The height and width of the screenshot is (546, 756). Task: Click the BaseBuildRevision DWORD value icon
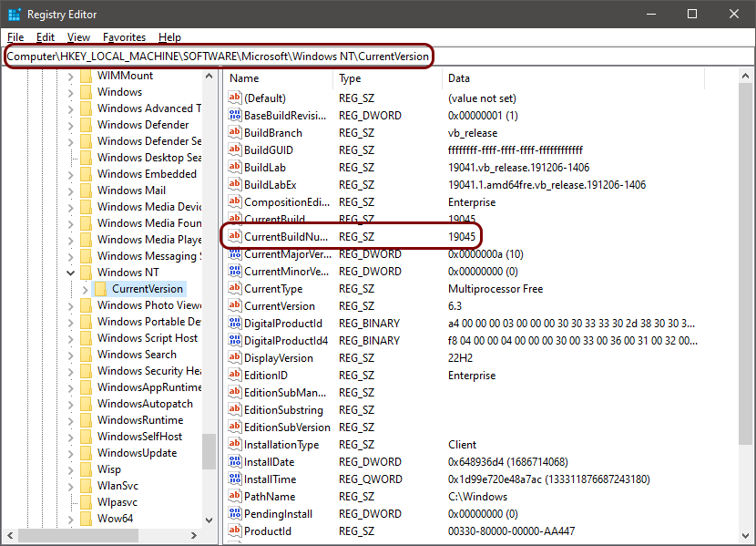point(235,115)
